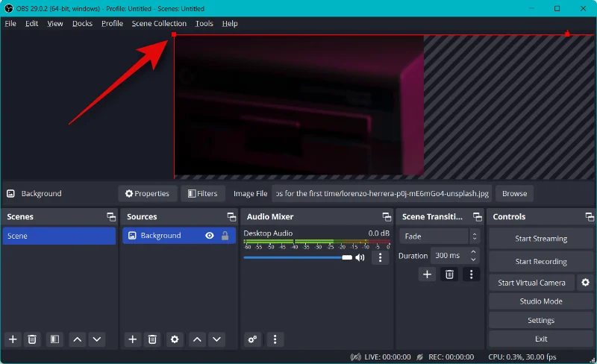Open Audio Mixer options menu at bottom
597x364 pixels.
pos(275,339)
